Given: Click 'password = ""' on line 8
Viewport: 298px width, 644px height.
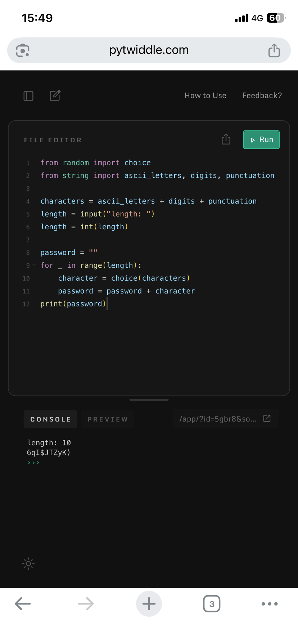Looking at the screenshot, I should (69, 253).
